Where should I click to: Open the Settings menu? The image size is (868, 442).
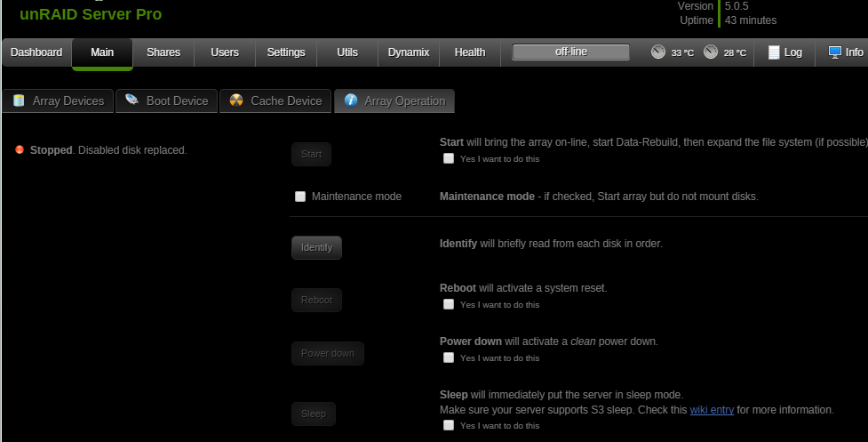(x=286, y=52)
